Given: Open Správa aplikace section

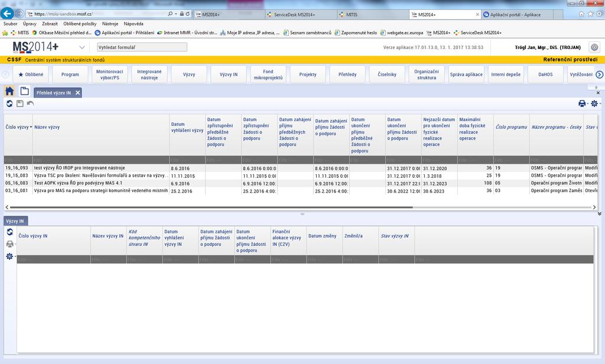Looking at the screenshot, I should [466, 74].
